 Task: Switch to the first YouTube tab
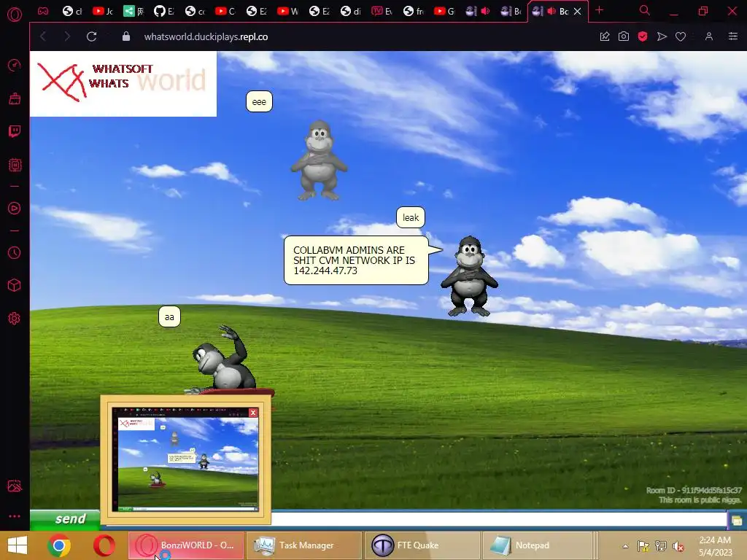[102, 11]
